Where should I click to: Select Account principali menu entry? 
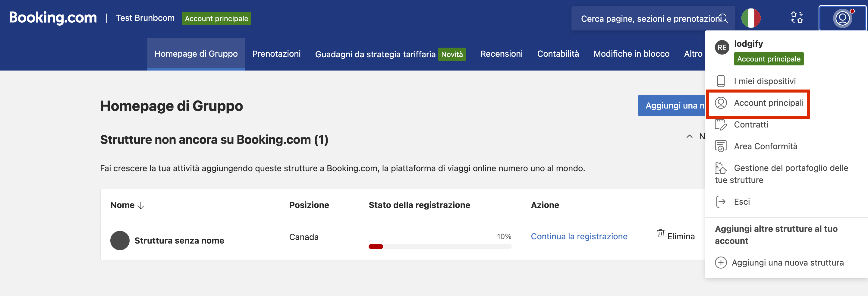(x=768, y=103)
